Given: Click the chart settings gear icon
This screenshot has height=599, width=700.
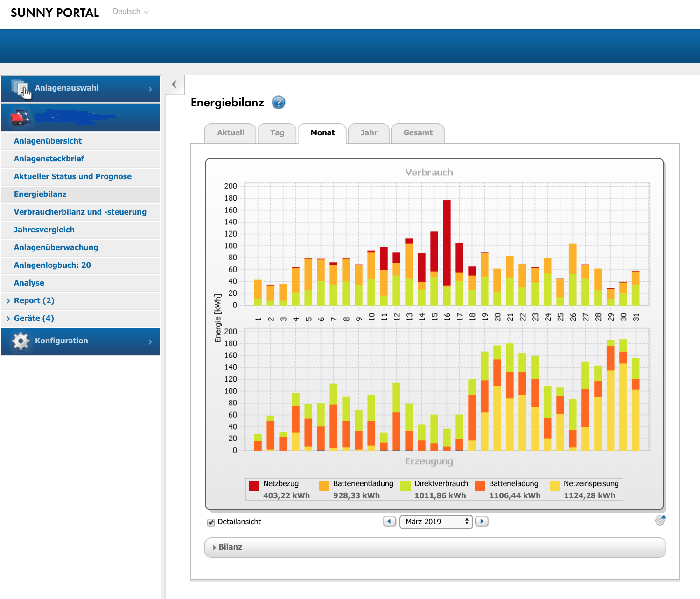Looking at the screenshot, I should [660, 521].
